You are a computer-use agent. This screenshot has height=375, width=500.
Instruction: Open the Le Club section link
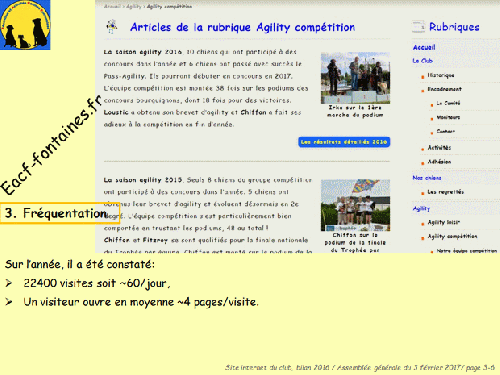[422, 61]
